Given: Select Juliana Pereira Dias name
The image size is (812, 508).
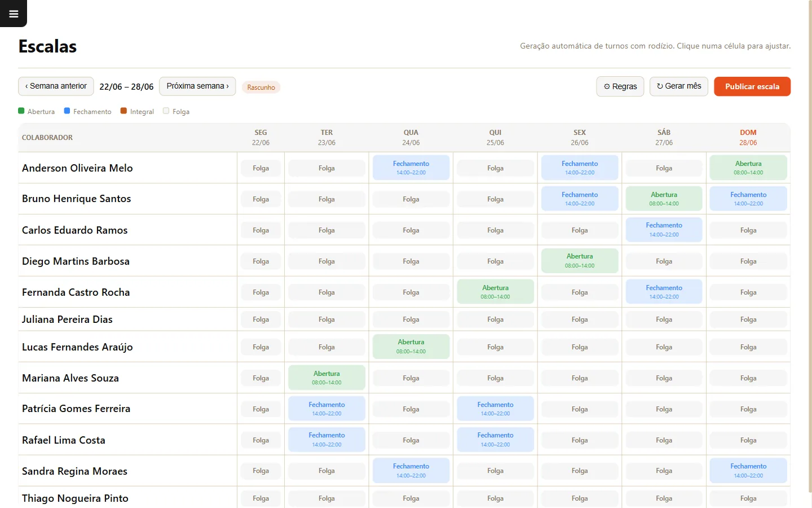Looking at the screenshot, I should click(x=67, y=319).
